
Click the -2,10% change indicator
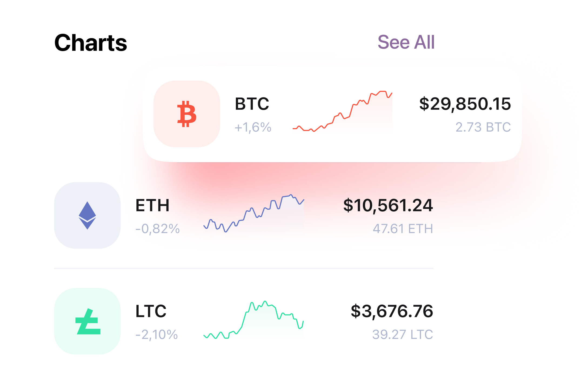157,335
